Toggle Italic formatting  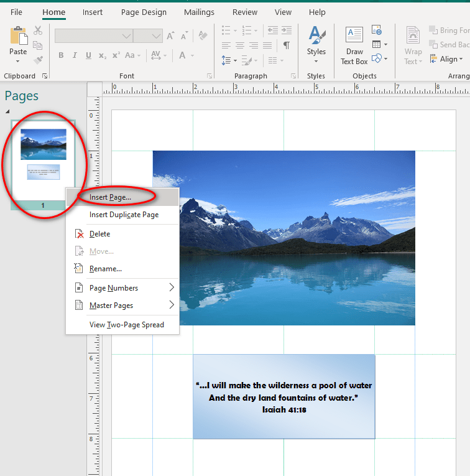point(75,55)
